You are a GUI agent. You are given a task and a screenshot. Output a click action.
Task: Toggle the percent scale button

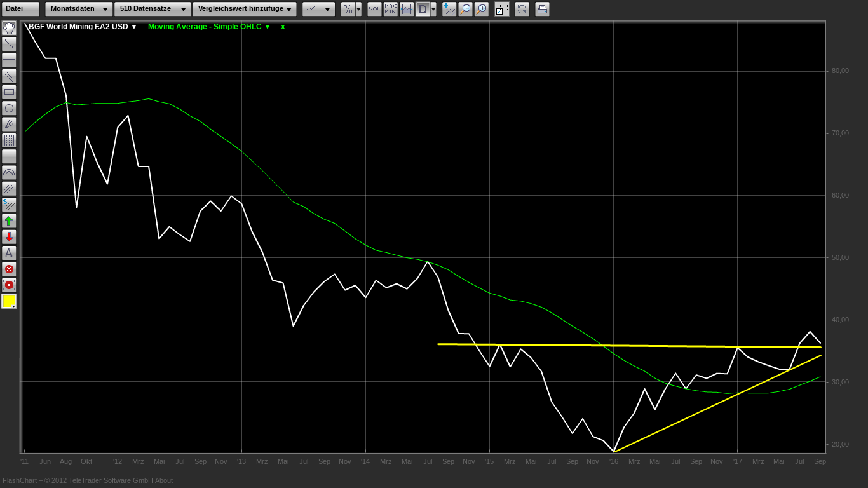tap(348, 9)
